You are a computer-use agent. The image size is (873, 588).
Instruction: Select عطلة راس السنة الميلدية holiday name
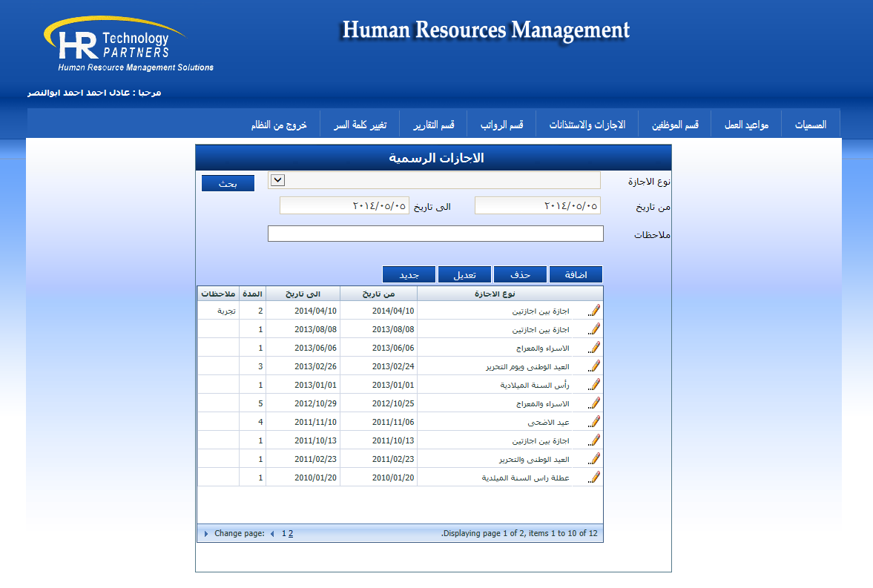click(x=526, y=478)
